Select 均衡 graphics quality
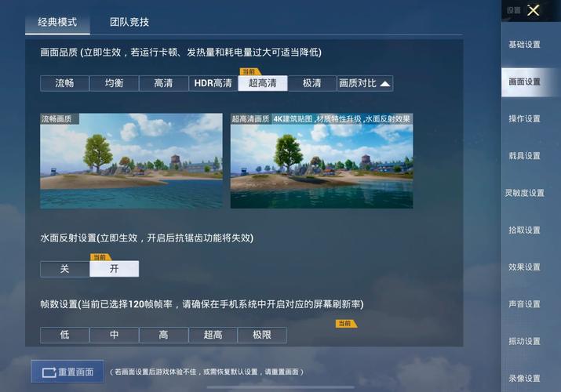This screenshot has height=392, width=561. point(114,83)
